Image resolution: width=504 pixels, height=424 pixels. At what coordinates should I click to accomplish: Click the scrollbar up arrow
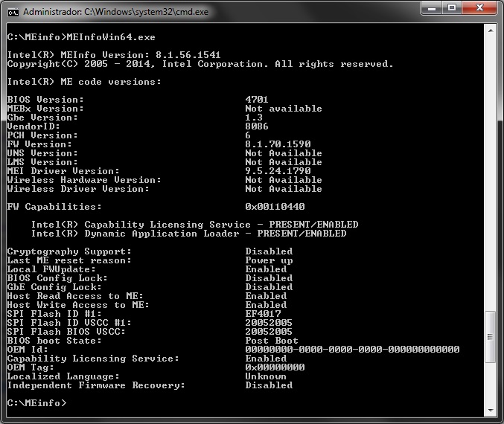(491, 30)
